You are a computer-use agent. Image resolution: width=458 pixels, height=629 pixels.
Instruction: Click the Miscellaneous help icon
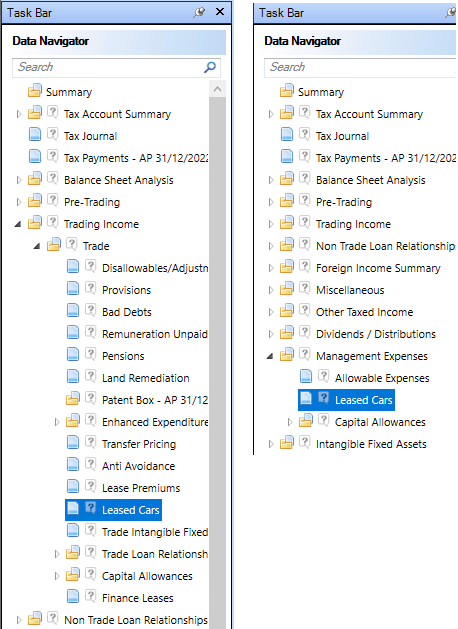click(304, 288)
